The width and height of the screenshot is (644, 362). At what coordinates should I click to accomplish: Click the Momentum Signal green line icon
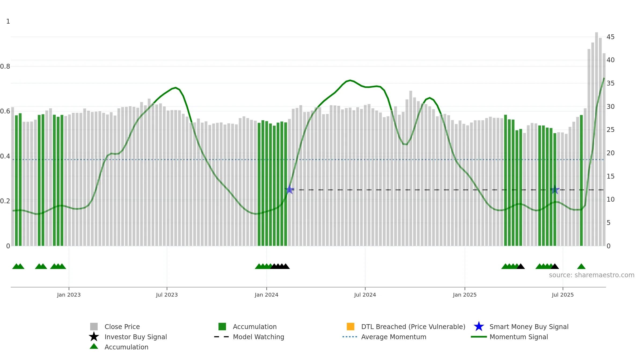(x=479, y=337)
